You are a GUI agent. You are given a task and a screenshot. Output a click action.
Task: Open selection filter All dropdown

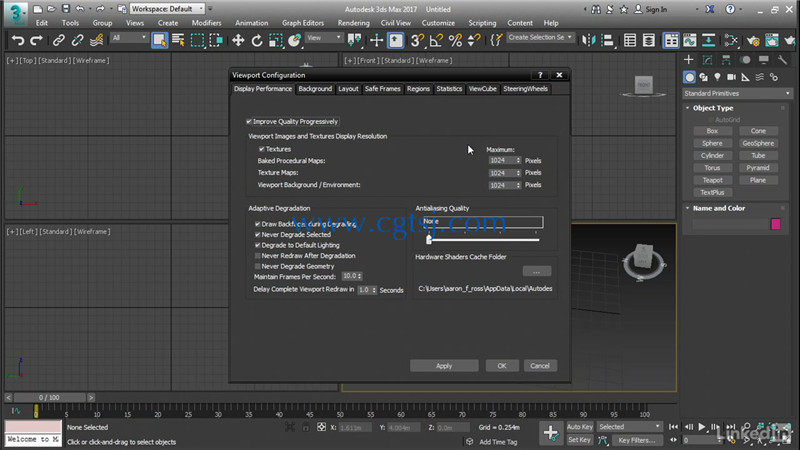tap(129, 38)
